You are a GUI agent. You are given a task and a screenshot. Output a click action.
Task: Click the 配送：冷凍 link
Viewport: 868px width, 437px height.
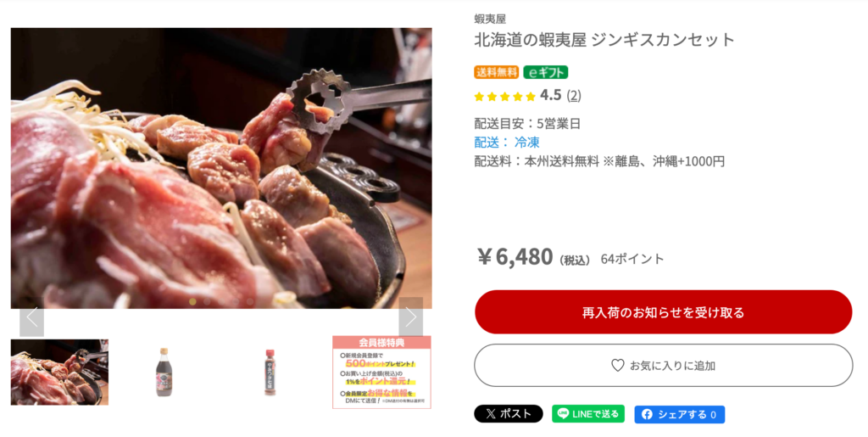(507, 143)
